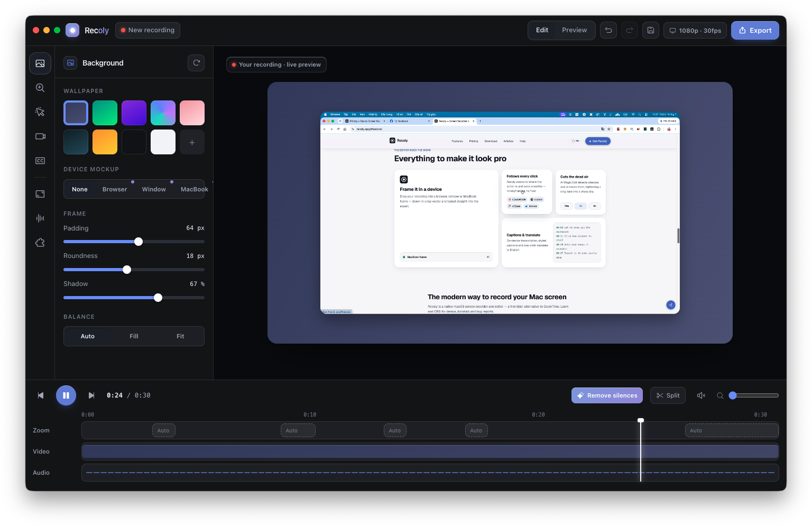Skip to the end of recording
Screen dimensions: 812x526
[91, 395]
